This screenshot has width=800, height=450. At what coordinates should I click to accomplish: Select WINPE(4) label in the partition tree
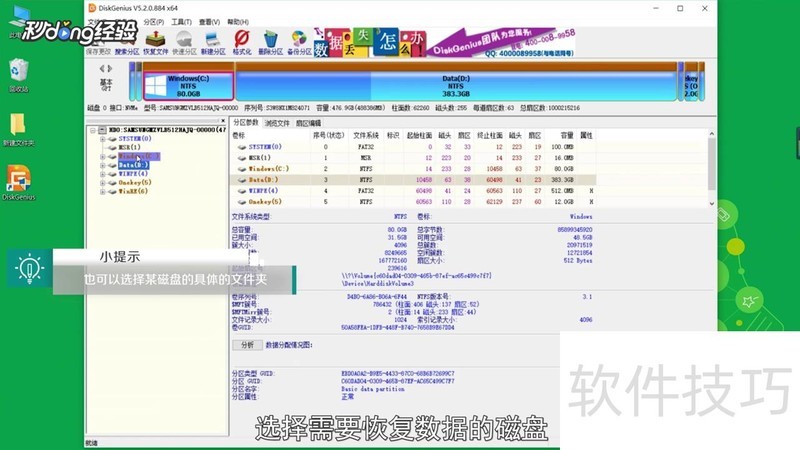coord(133,174)
